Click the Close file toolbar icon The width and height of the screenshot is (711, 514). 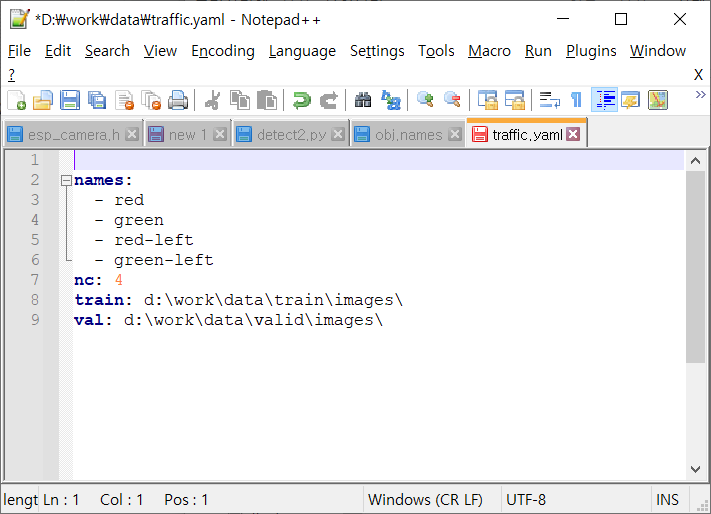124,100
